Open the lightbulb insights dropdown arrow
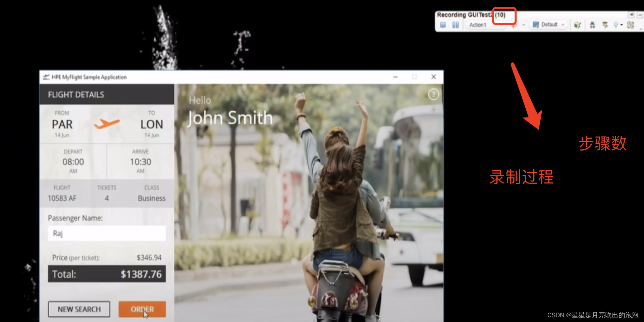Viewport: 644px width, 322px height. 622,25
